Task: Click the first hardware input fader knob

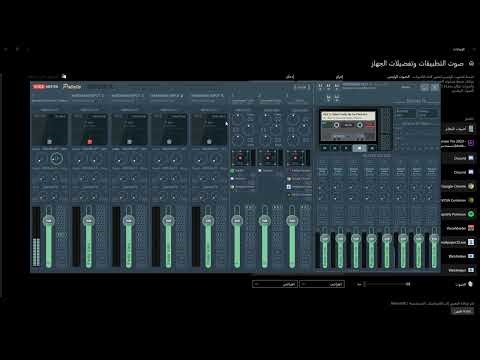Action: [49, 221]
